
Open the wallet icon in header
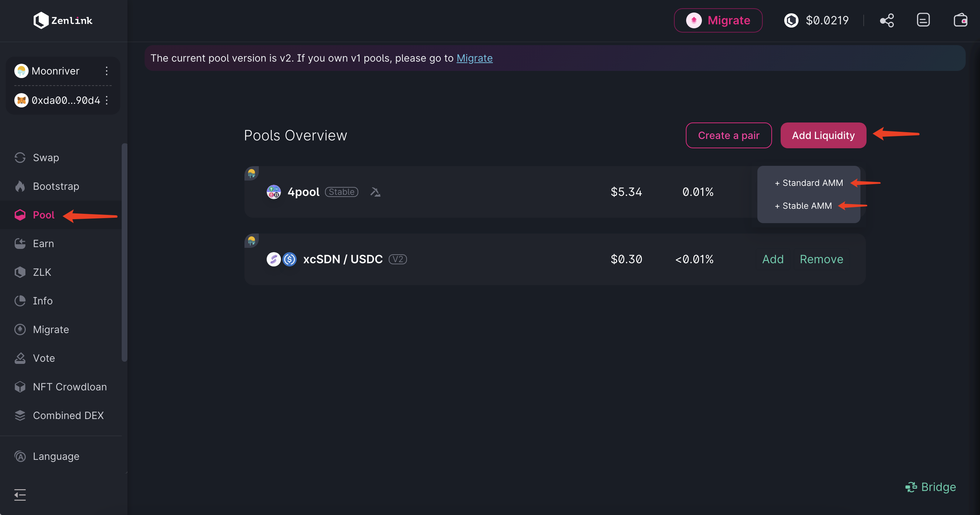tap(960, 20)
